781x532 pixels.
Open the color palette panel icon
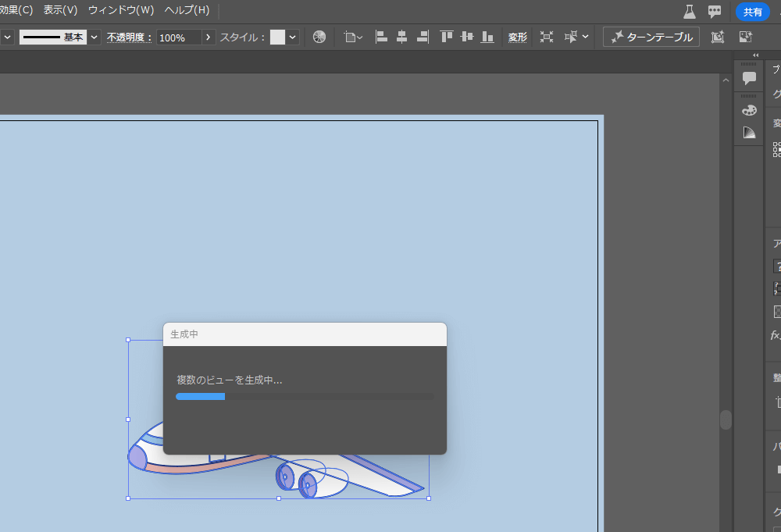click(x=749, y=110)
